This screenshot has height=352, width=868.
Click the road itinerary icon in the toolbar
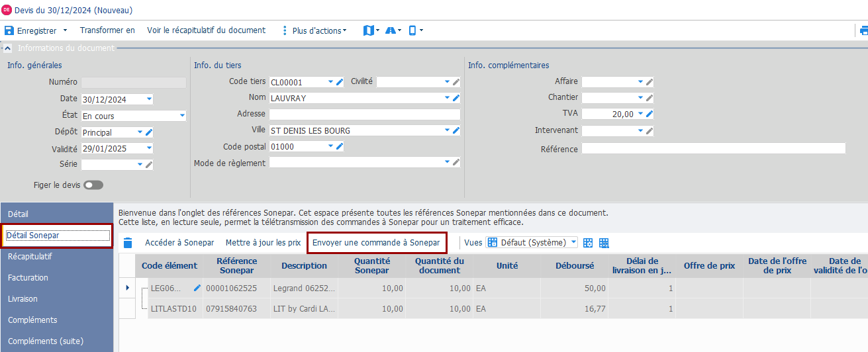click(391, 30)
